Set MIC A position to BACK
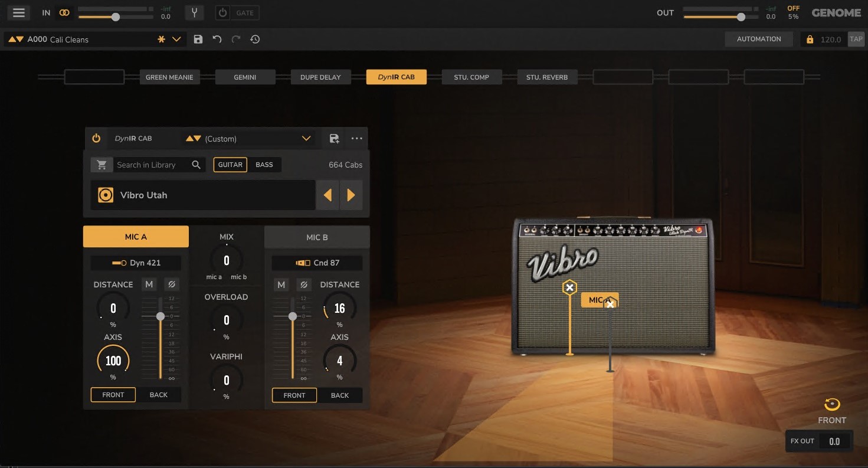Viewport: 868px width, 468px height. click(x=159, y=395)
